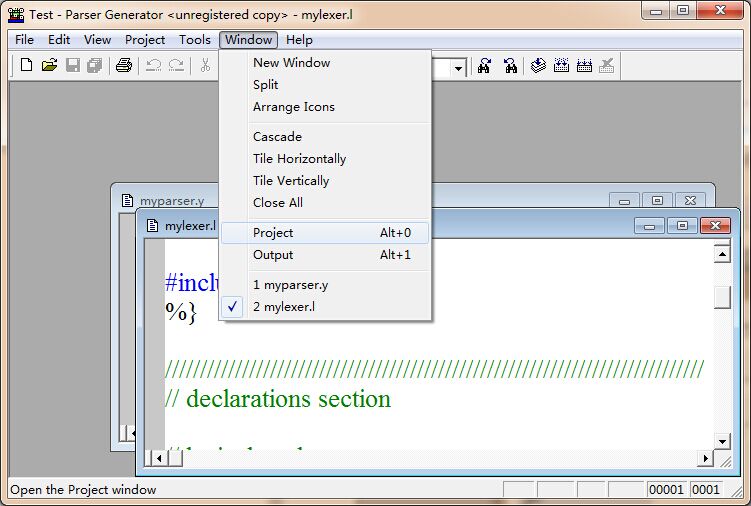The image size is (751, 506).
Task: Open the View menu
Action: click(x=97, y=40)
